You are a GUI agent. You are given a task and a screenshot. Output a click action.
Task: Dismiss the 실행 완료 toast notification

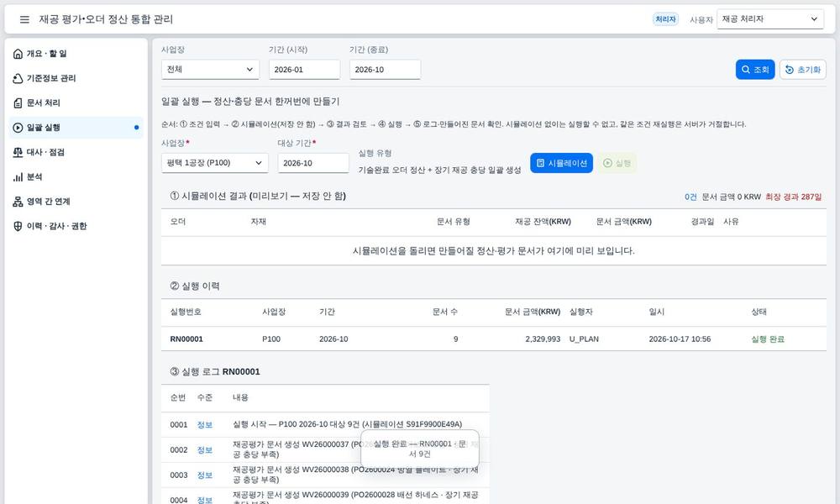420,449
